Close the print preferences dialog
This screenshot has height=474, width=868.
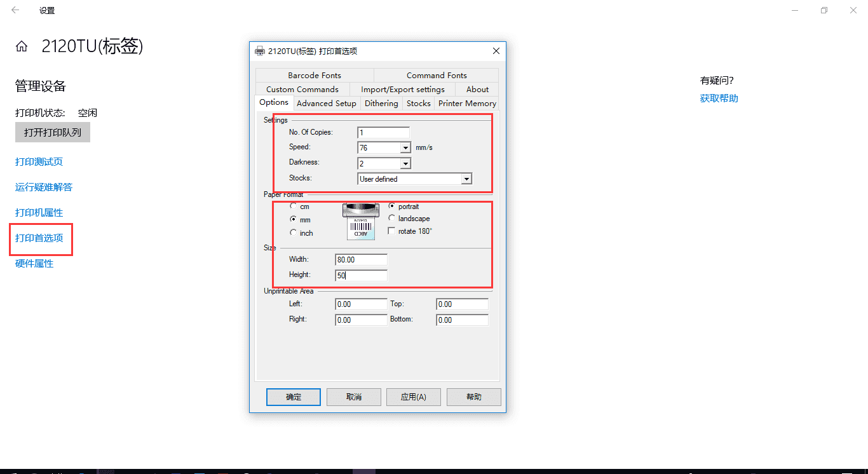pos(496,51)
